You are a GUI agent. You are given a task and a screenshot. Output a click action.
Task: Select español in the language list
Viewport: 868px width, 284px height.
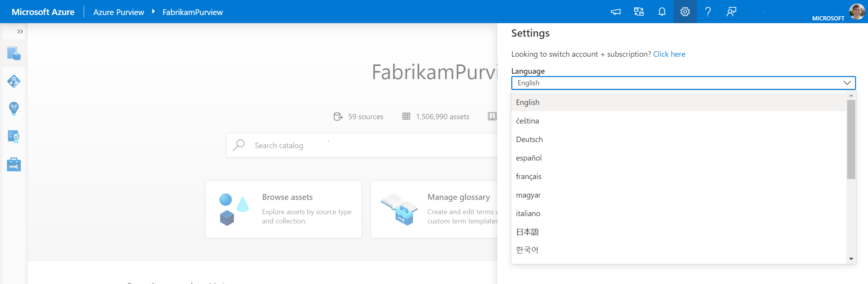(x=679, y=158)
